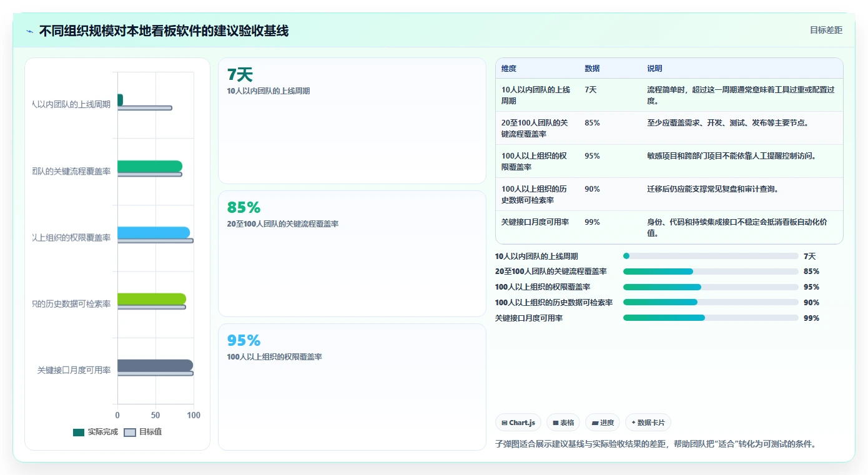Viewport: 868px width, 475px height.
Task: Click the 数据卡片 tag chip
Action: click(x=648, y=423)
